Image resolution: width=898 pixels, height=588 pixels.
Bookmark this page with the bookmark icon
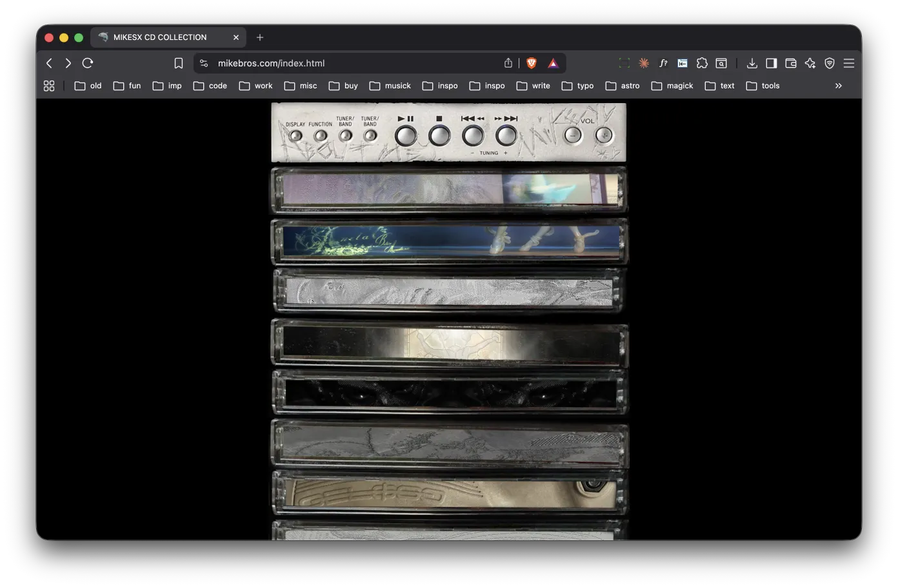point(179,63)
